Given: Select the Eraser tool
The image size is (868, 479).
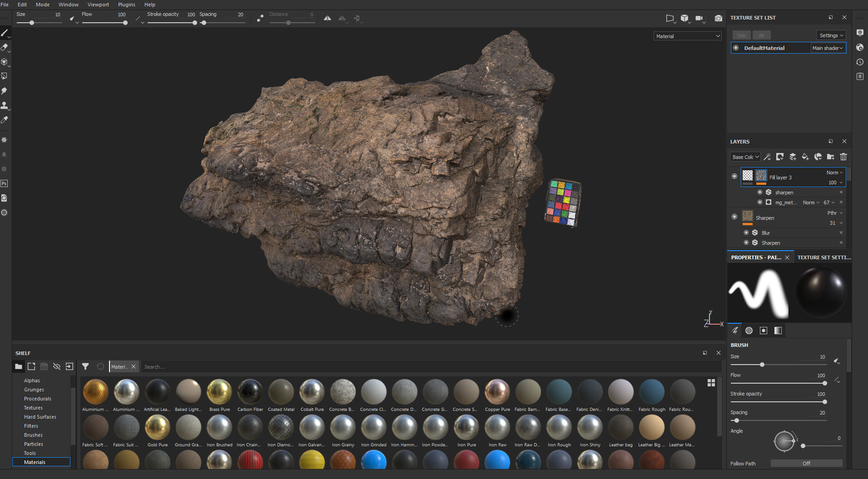Looking at the screenshot, I should pos(5,47).
